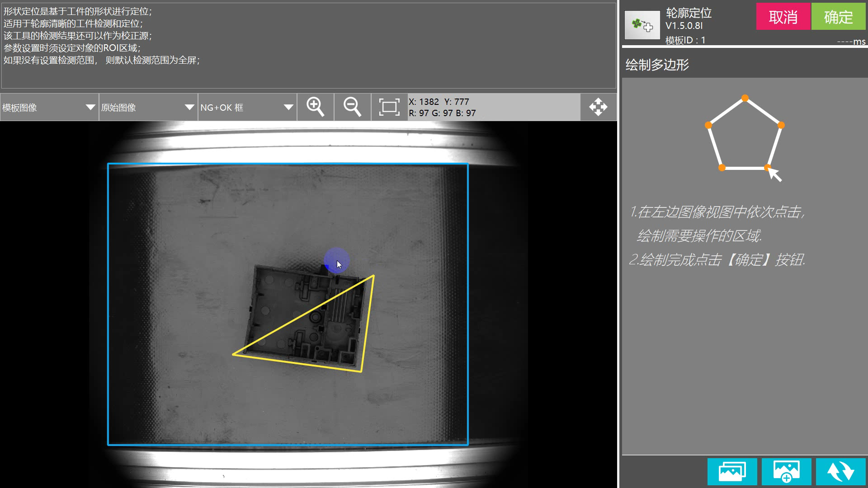The width and height of the screenshot is (868, 488).
Task: Click the contour positioning tool icon
Action: click(x=642, y=25)
